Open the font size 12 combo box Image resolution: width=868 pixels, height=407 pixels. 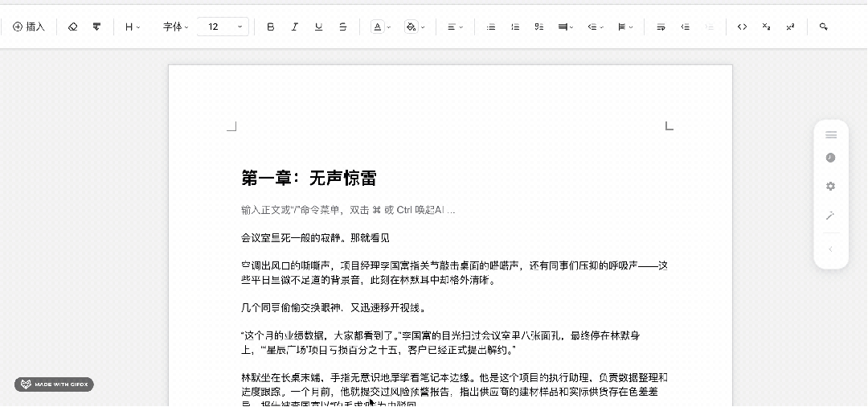click(x=223, y=27)
